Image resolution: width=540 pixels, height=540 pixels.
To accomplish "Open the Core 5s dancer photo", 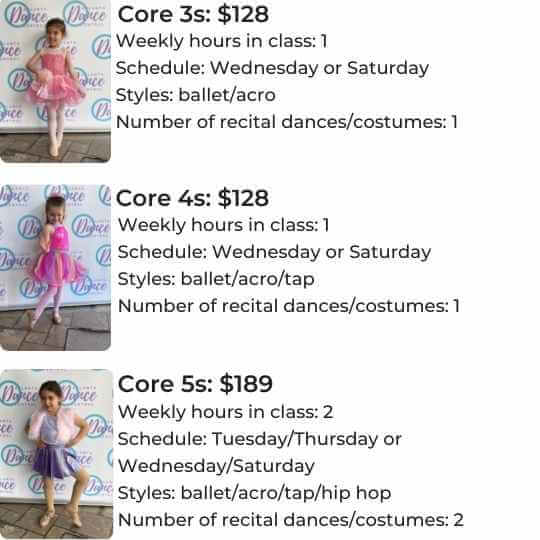I will coord(56,454).
